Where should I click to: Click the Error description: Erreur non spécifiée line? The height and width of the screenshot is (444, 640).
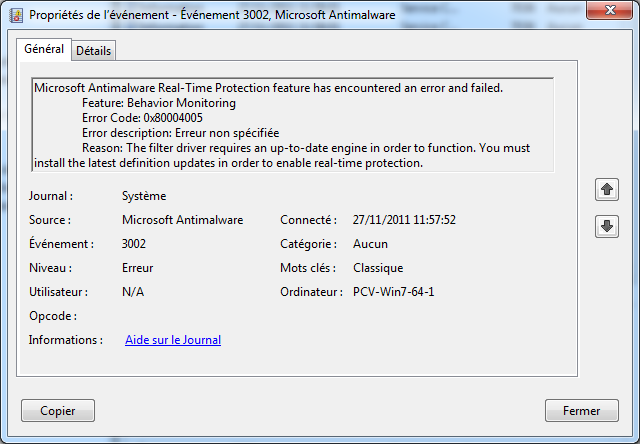(180, 133)
